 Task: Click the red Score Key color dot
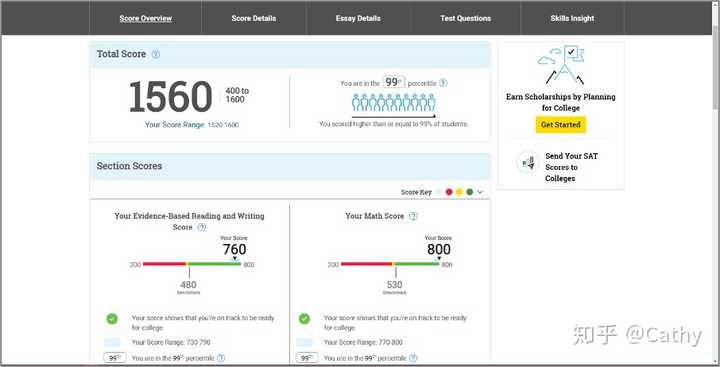pos(449,192)
